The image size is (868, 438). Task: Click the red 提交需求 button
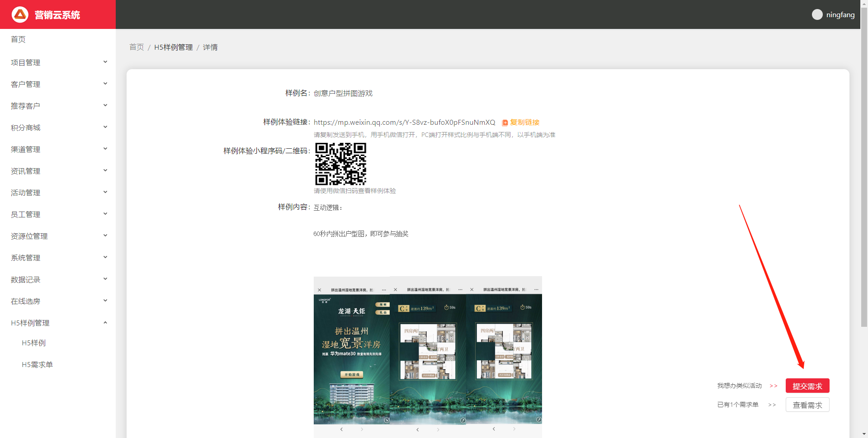click(807, 386)
